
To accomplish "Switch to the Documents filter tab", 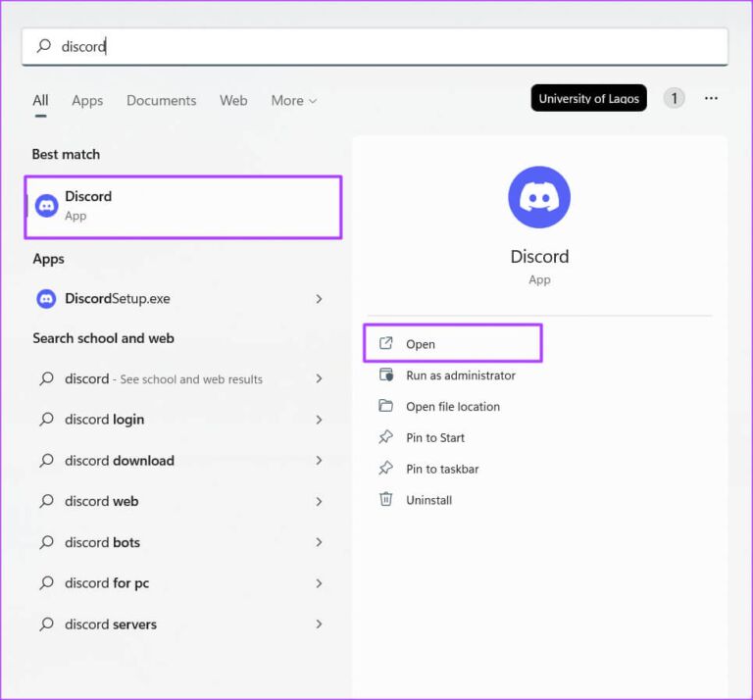I will coord(161,100).
